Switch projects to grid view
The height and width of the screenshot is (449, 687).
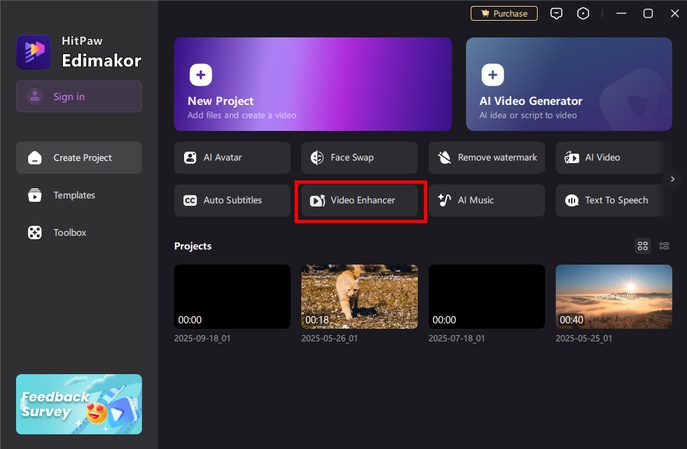tap(643, 246)
